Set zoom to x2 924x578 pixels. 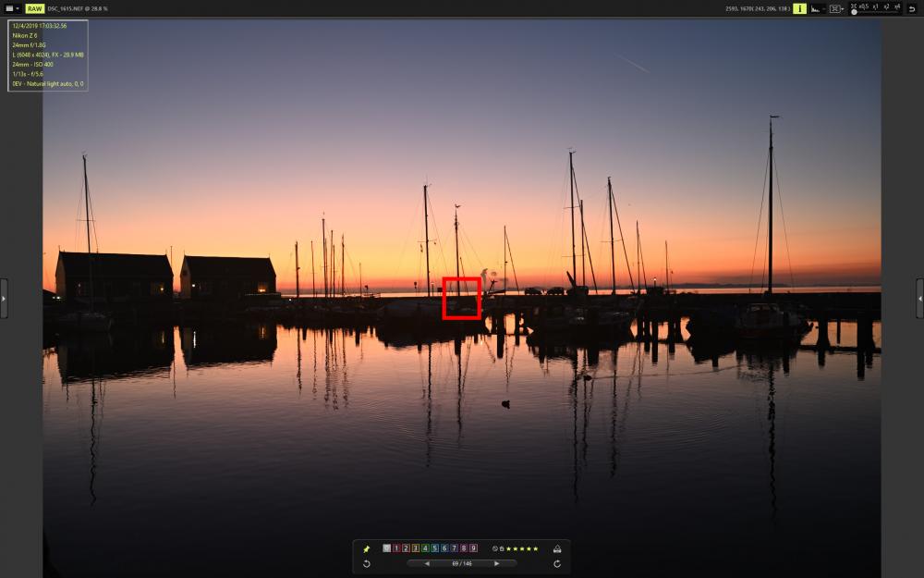pos(886,6)
